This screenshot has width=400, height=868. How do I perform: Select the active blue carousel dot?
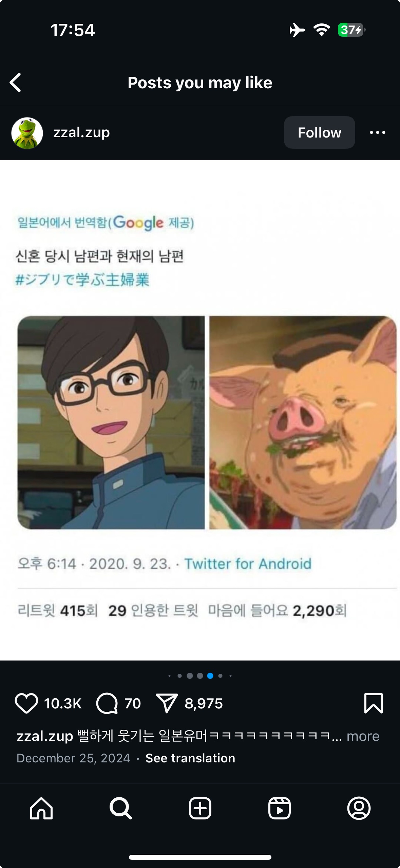210,676
